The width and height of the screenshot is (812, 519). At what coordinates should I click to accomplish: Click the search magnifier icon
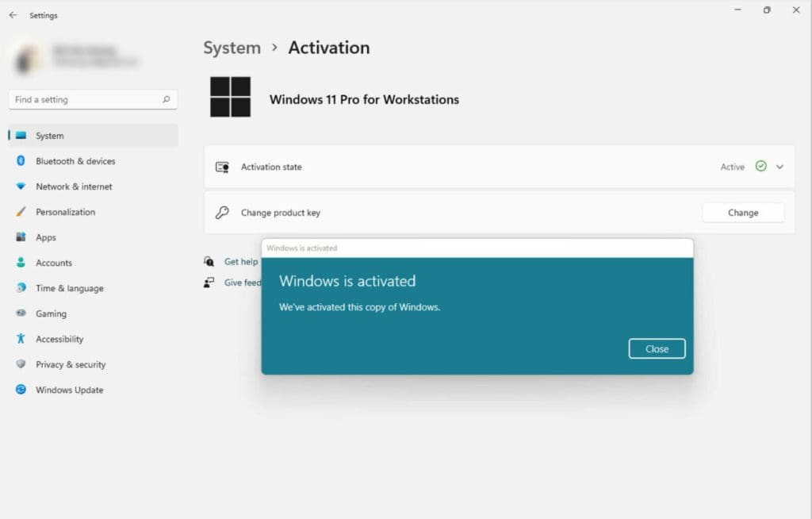point(167,99)
